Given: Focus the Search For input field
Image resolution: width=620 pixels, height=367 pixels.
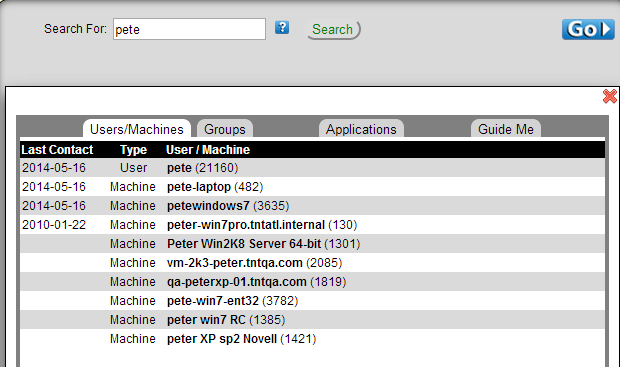Looking at the screenshot, I should [189, 29].
